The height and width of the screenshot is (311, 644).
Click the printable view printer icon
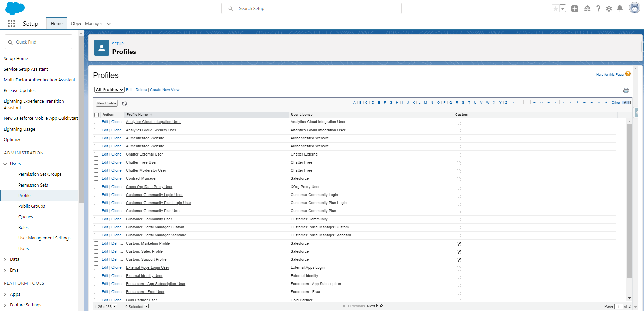[626, 90]
